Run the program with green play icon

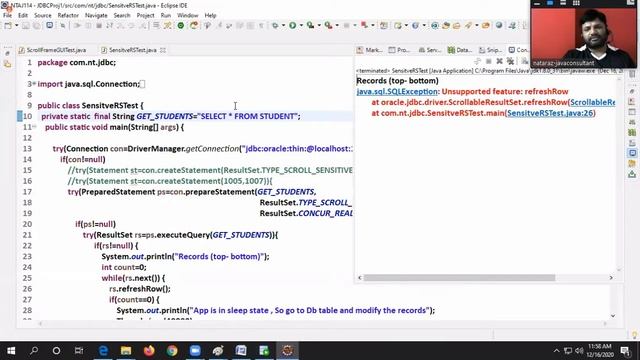pyautogui.click(x=292, y=25)
